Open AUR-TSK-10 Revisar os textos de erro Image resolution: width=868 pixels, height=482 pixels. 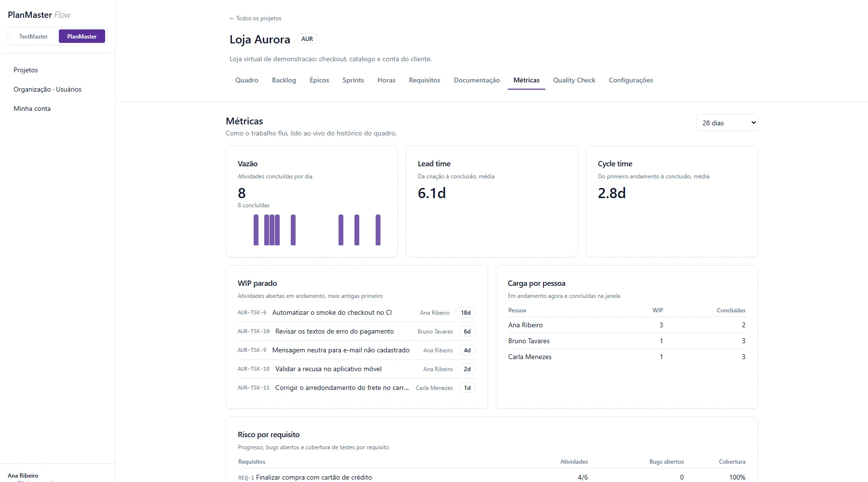356,331
